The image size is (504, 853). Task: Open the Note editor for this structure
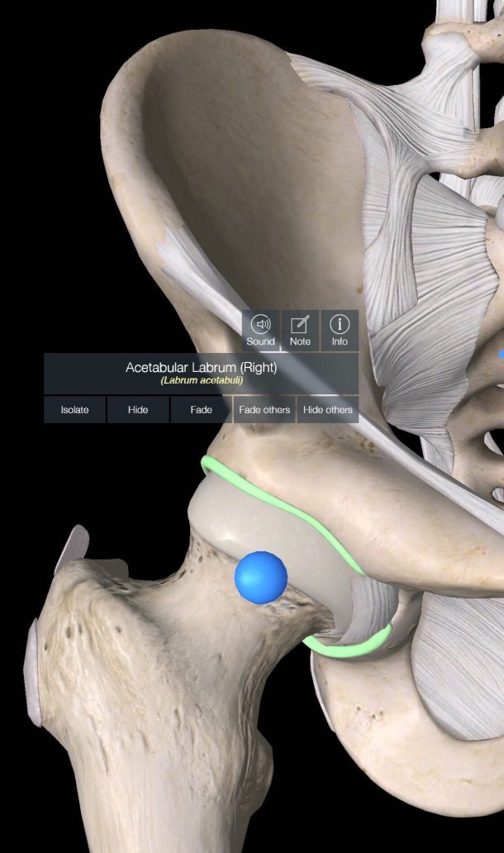[x=300, y=331]
